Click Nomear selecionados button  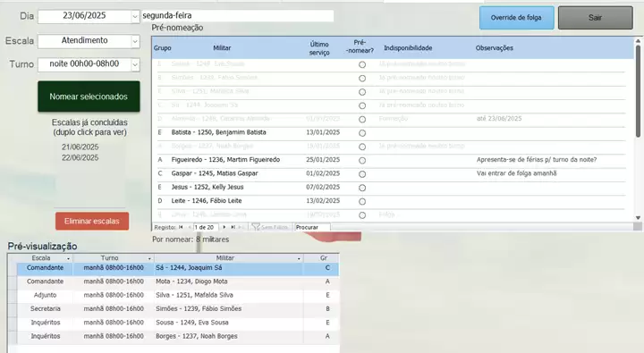[89, 97]
